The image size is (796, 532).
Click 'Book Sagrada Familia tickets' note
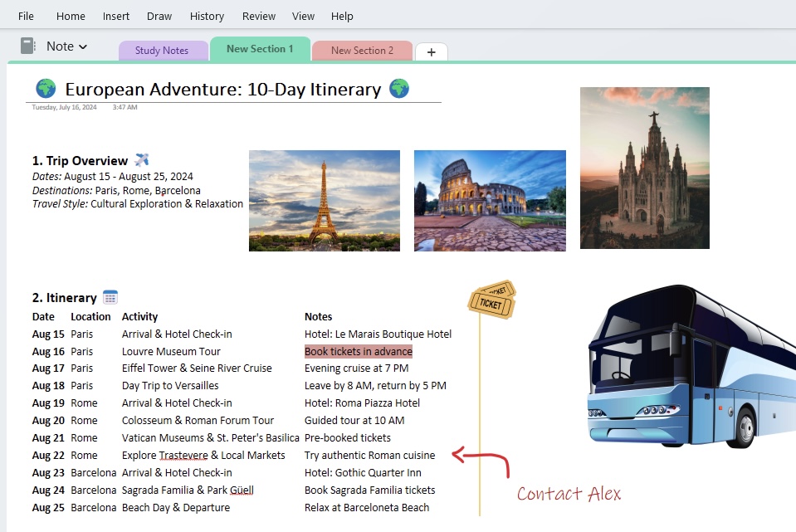(370, 491)
